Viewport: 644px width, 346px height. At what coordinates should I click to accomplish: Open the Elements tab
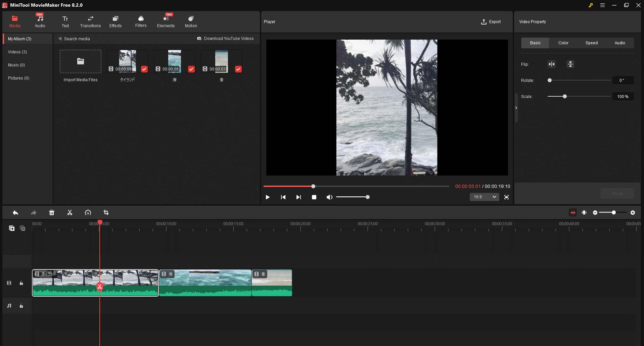click(x=166, y=21)
